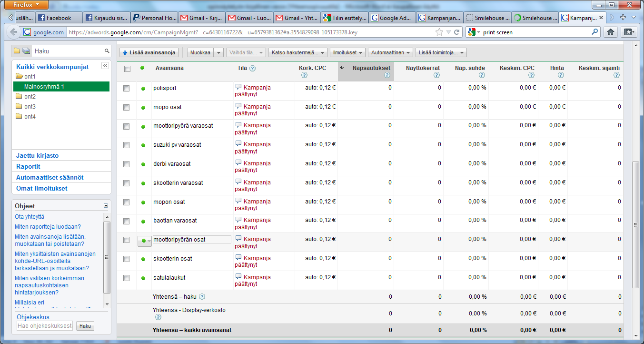Click help icon beside Yhteensä – haku
Image resolution: width=644 pixels, height=344 pixels.
tap(202, 297)
